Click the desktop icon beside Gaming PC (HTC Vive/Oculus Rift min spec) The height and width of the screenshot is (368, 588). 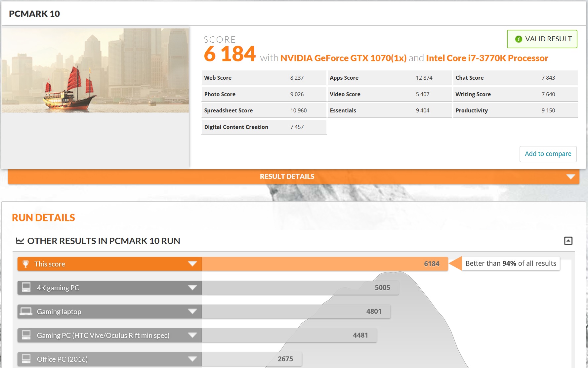[x=26, y=335]
